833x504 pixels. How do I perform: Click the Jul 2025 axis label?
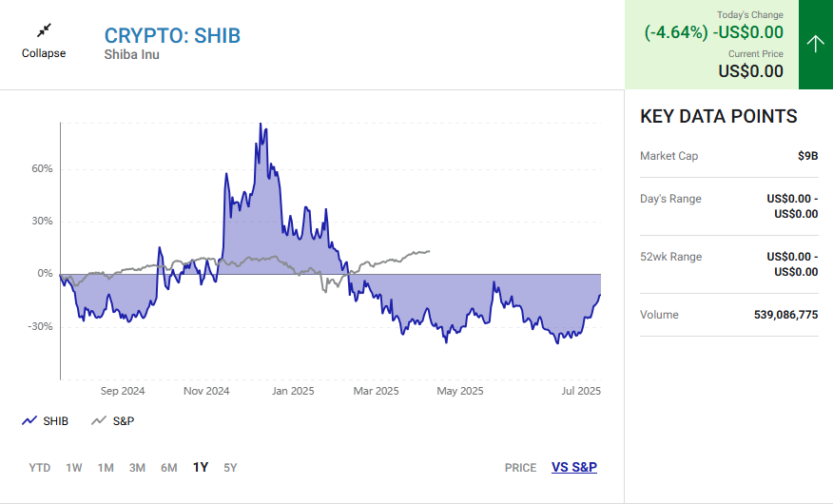point(581,391)
